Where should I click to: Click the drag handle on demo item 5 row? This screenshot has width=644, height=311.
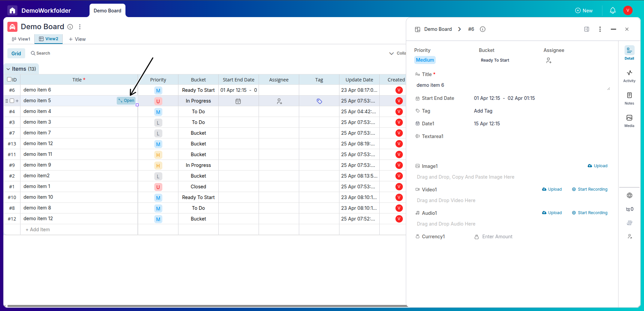[x=6, y=101]
